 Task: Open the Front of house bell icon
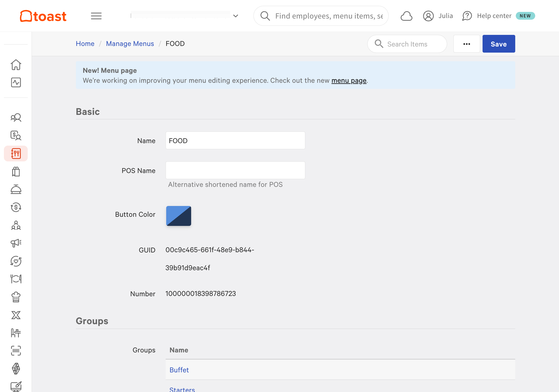pyautogui.click(x=16, y=189)
